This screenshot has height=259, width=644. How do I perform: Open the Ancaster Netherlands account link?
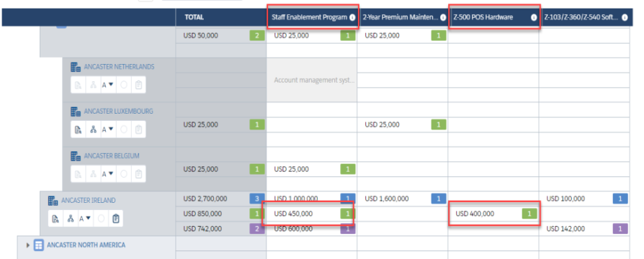coord(119,66)
